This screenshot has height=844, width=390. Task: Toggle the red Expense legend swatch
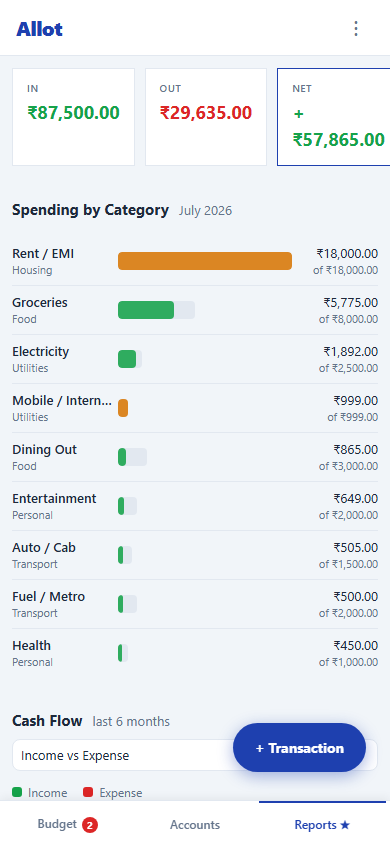tap(88, 792)
